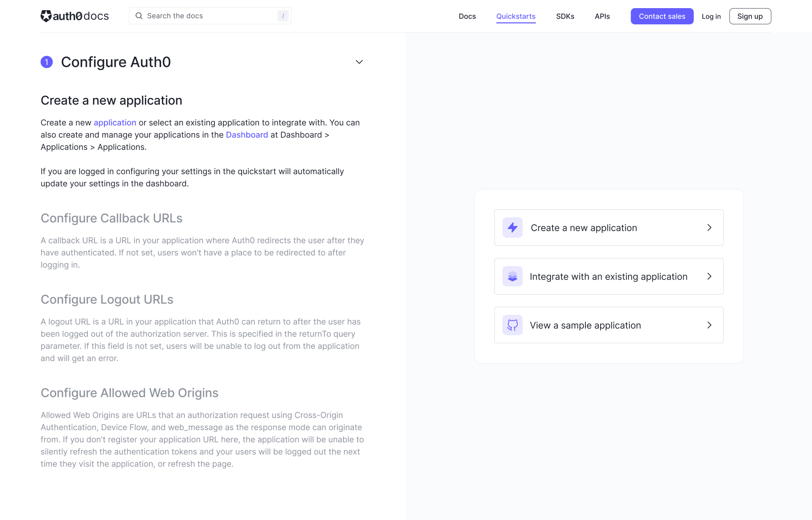The height and width of the screenshot is (520, 812).
Task: Open the APIs menu item
Action: [x=603, y=16]
